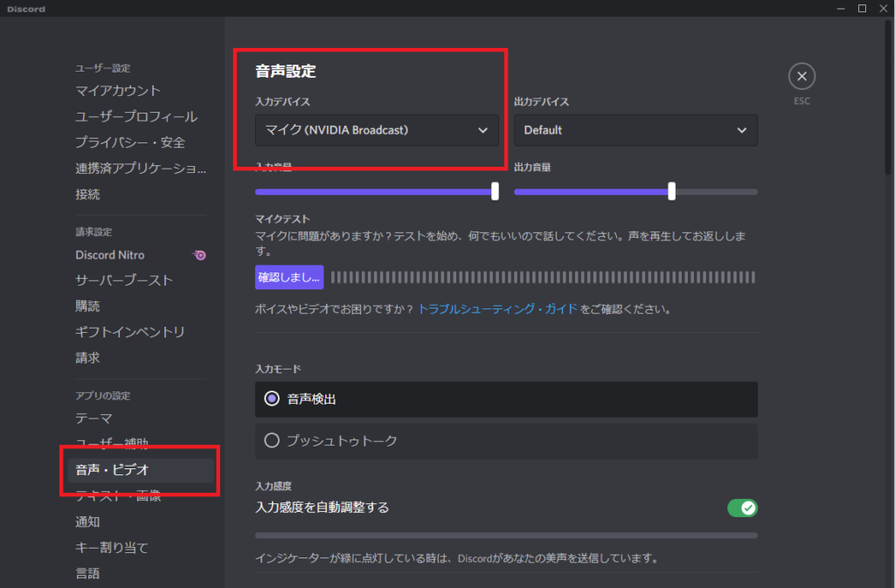Go to マイアカウント settings
895x588 pixels.
118,91
